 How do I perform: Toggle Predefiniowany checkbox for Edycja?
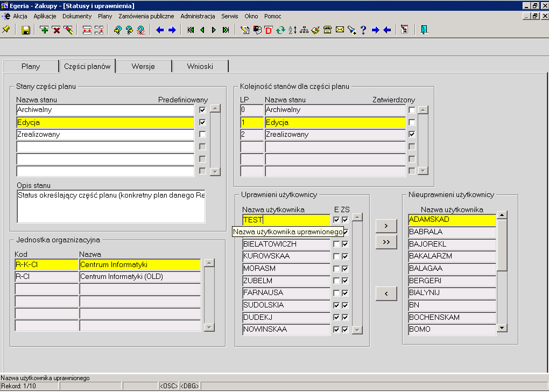(x=202, y=122)
